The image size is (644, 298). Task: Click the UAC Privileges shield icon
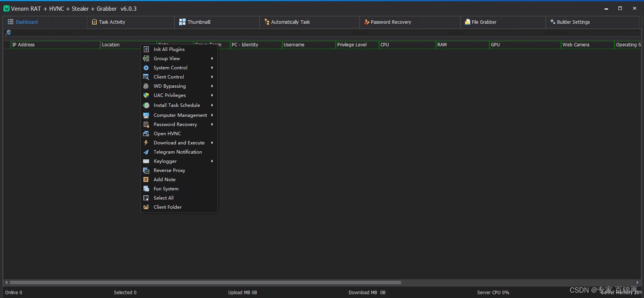pos(146,95)
